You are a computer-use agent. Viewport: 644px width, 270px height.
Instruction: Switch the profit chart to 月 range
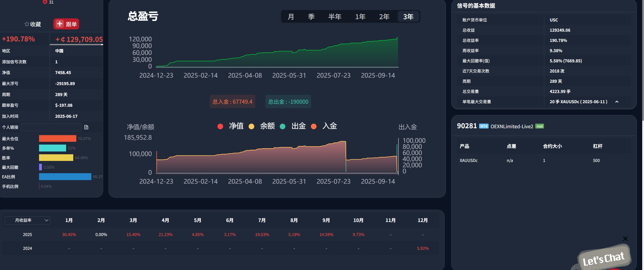point(291,17)
